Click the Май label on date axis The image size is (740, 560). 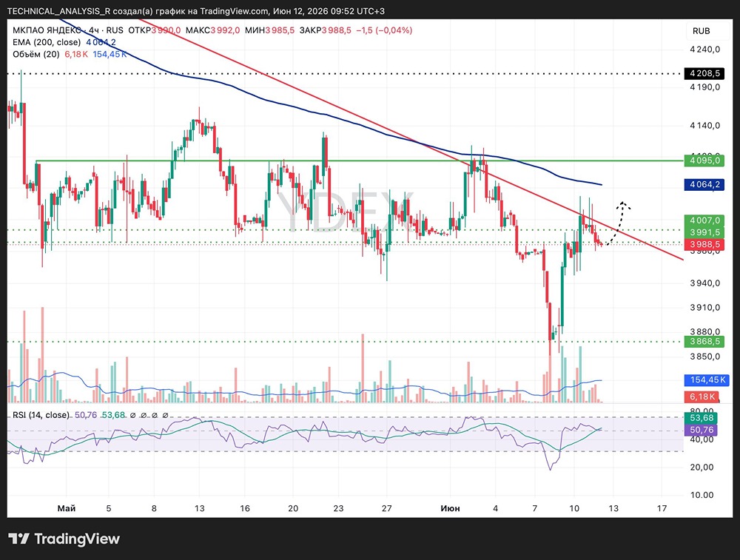click(x=66, y=508)
